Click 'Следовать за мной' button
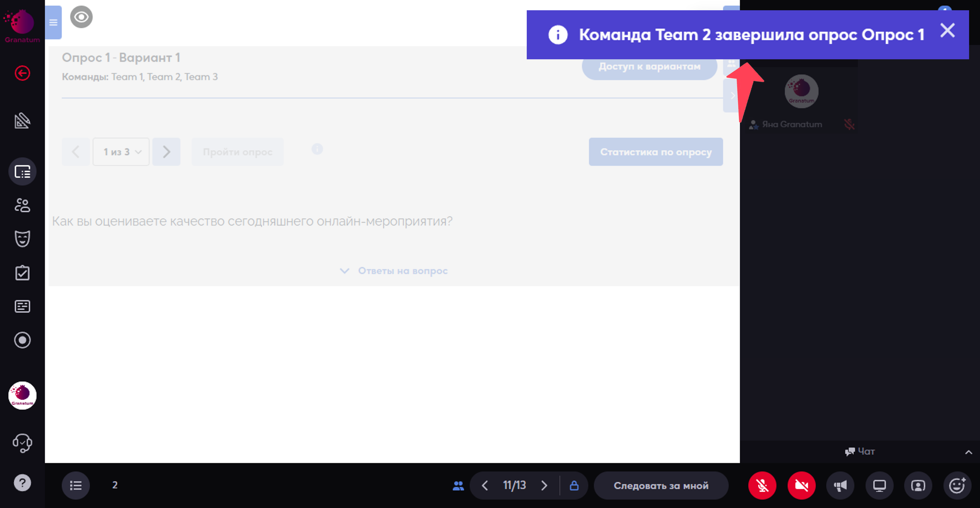 pyautogui.click(x=661, y=485)
